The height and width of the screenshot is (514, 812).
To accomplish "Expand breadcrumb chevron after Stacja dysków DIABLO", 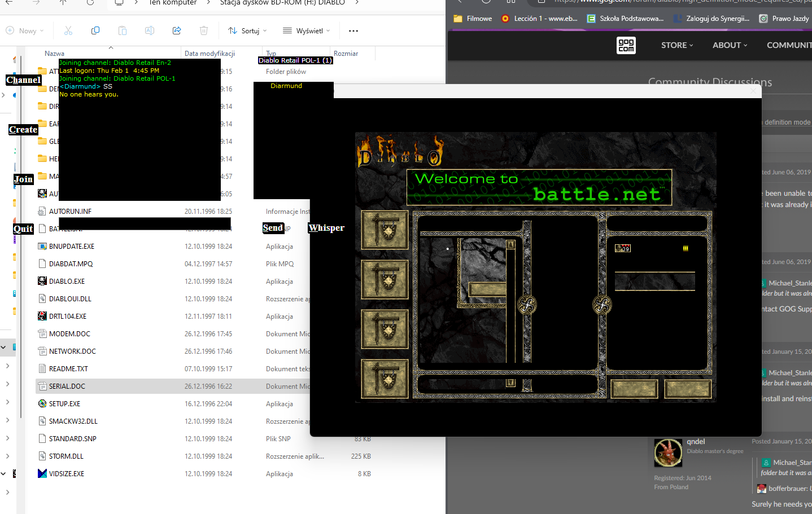I will pos(356,2).
